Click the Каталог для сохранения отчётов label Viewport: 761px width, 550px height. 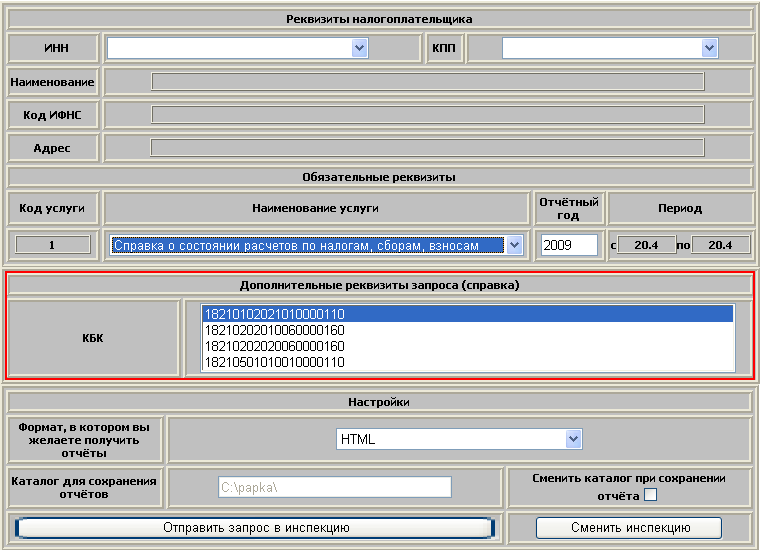point(84,487)
